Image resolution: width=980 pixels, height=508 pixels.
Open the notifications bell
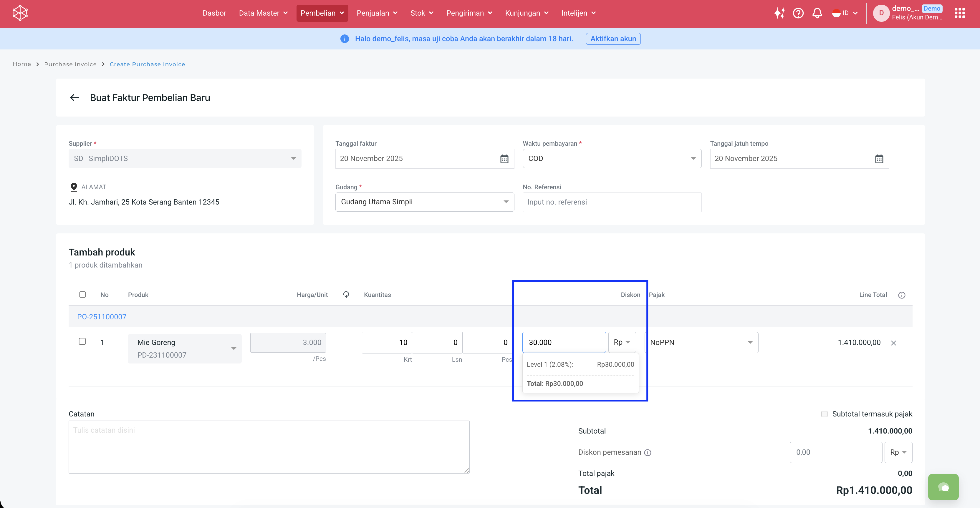tap(817, 13)
